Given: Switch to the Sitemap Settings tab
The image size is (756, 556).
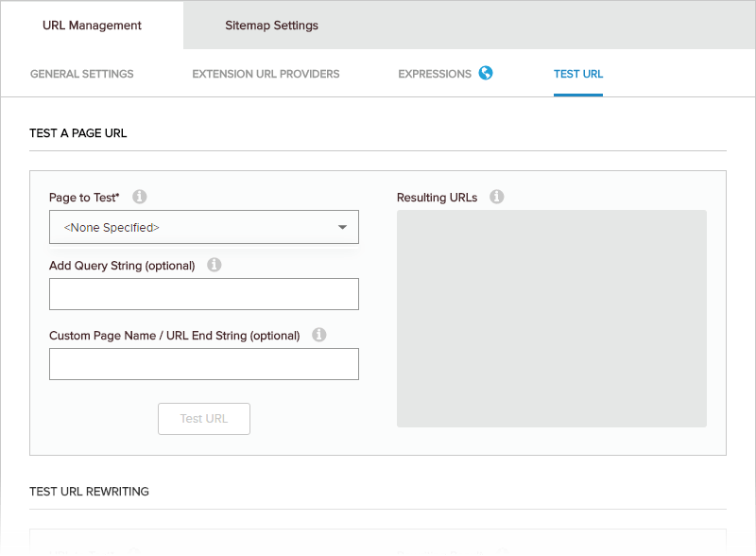Looking at the screenshot, I should [x=271, y=26].
